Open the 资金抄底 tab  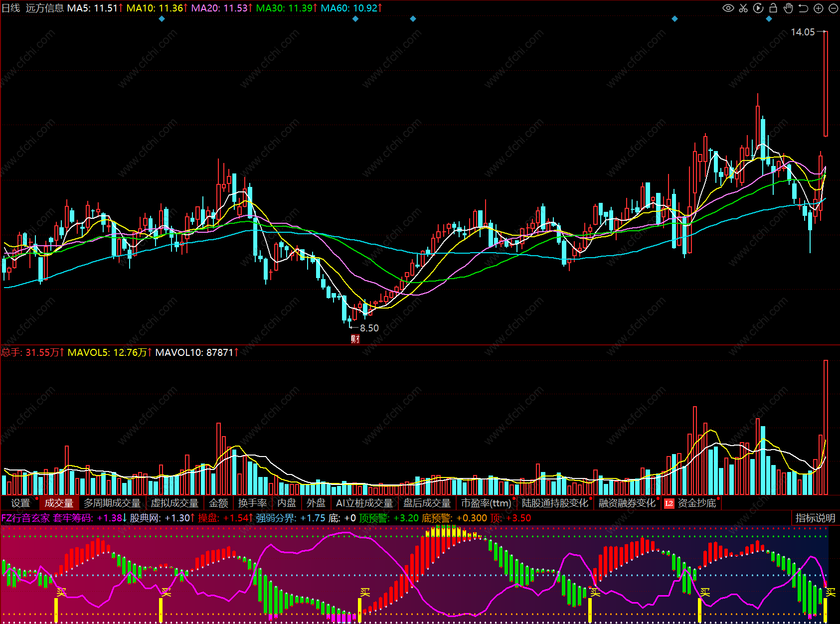[x=697, y=503]
